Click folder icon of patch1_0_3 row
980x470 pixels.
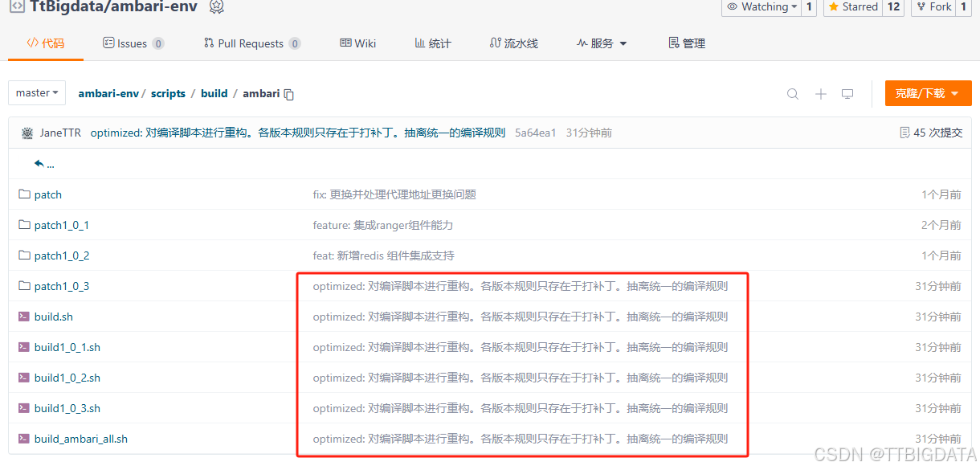point(24,286)
